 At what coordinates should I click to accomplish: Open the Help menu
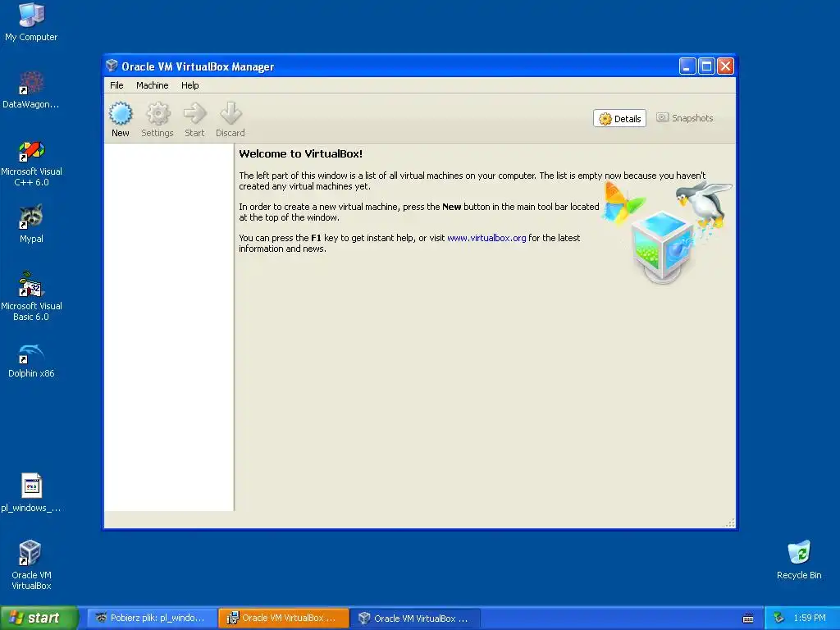(189, 85)
